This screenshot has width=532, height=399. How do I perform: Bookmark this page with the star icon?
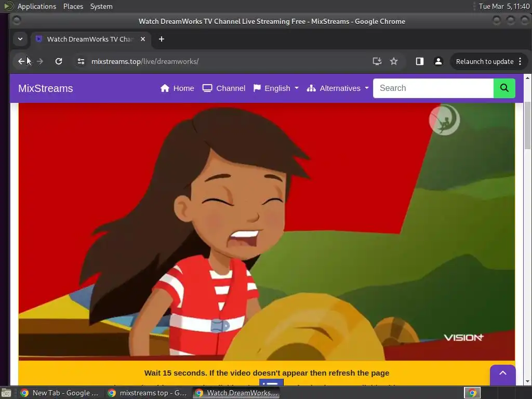point(394,61)
